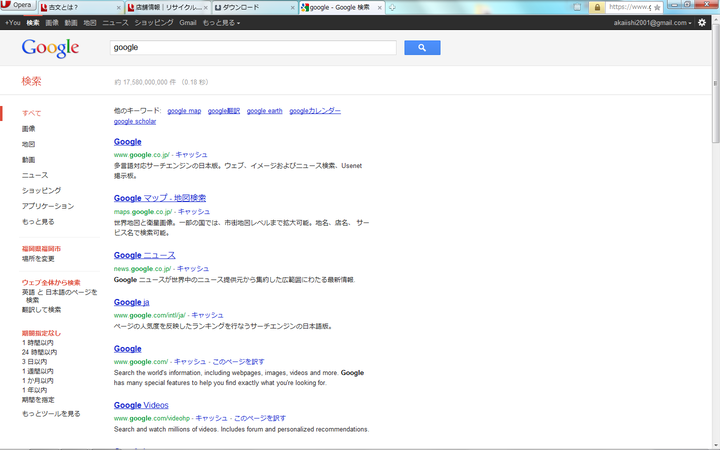This screenshot has width=720, height=450.
Task: Open the settings gear icon
Action: [702, 22]
